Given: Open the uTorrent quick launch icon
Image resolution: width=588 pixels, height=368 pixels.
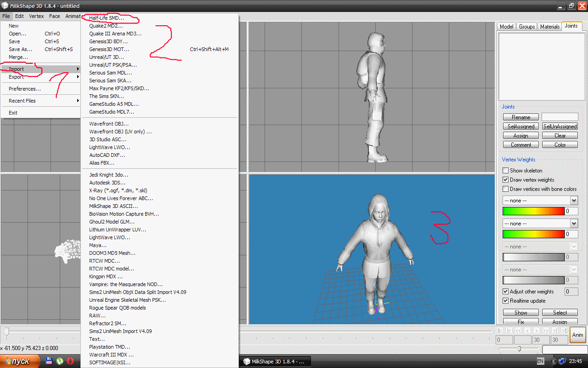Looking at the screenshot, I should (x=60, y=361).
